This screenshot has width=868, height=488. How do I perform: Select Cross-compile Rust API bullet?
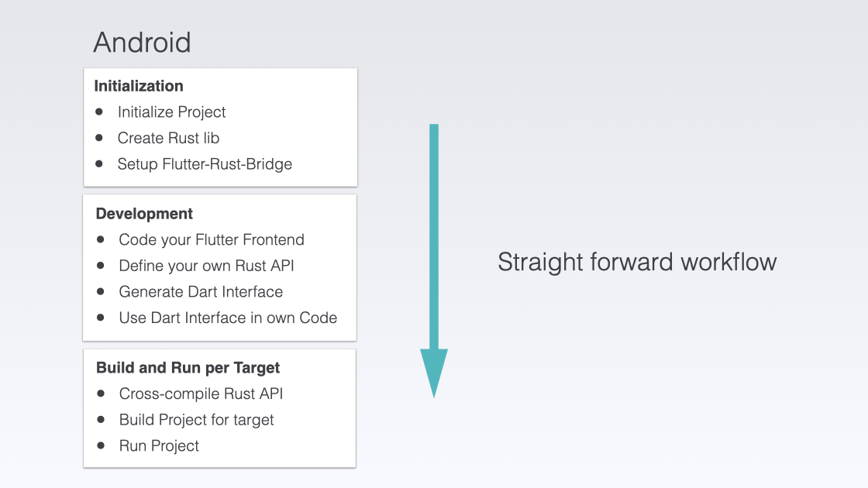(x=201, y=393)
